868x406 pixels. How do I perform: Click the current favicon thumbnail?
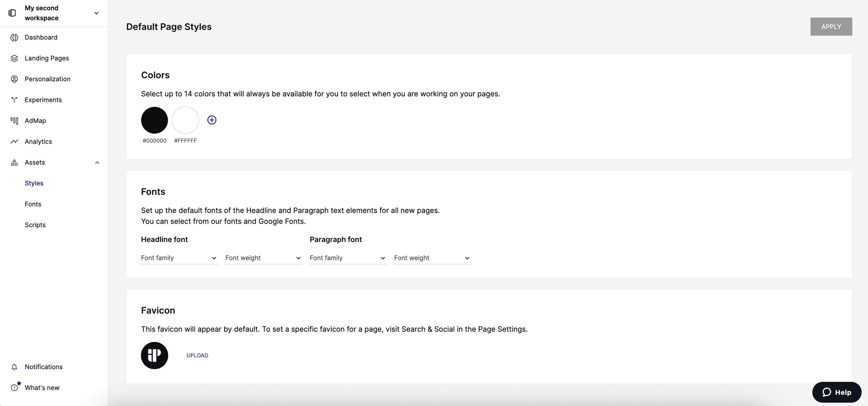coord(154,356)
